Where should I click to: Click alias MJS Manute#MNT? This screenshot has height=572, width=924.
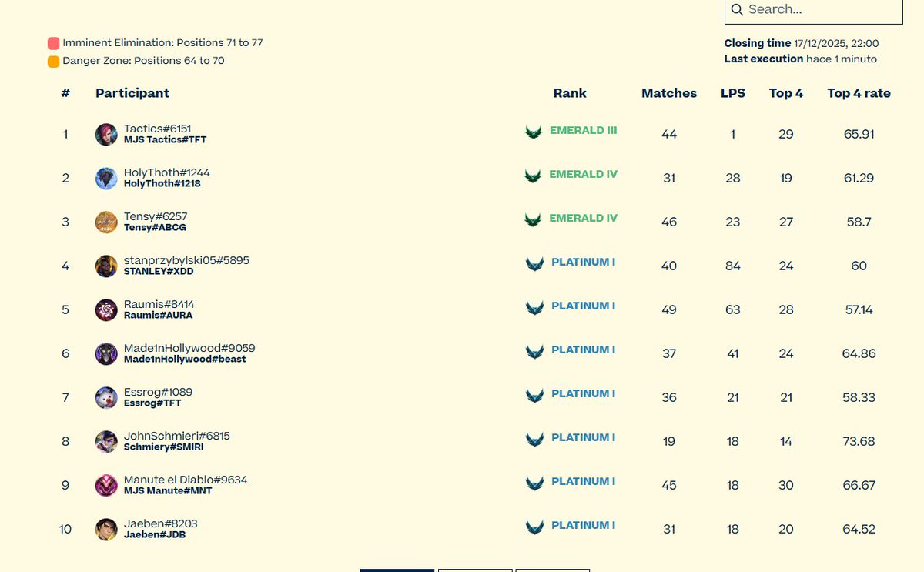tap(168, 491)
